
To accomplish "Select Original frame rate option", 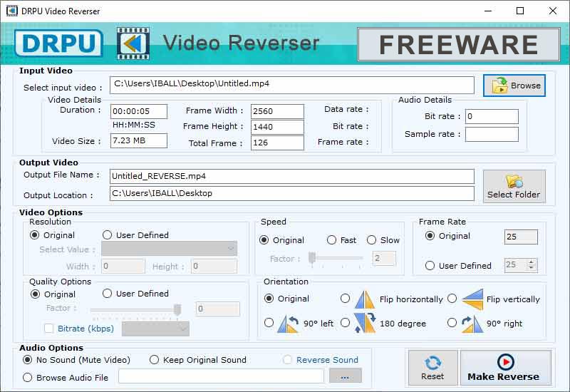I will 430,236.
